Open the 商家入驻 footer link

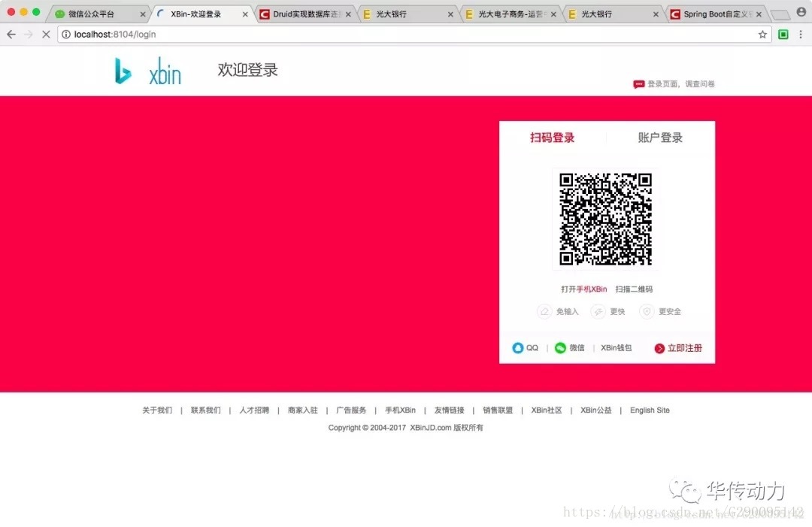[302, 410]
